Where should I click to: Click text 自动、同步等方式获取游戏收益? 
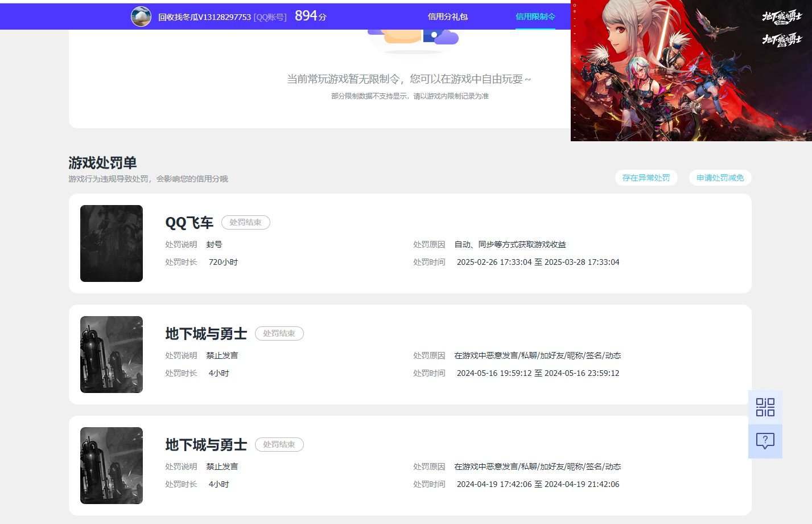pyautogui.click(x=510, y=244)
